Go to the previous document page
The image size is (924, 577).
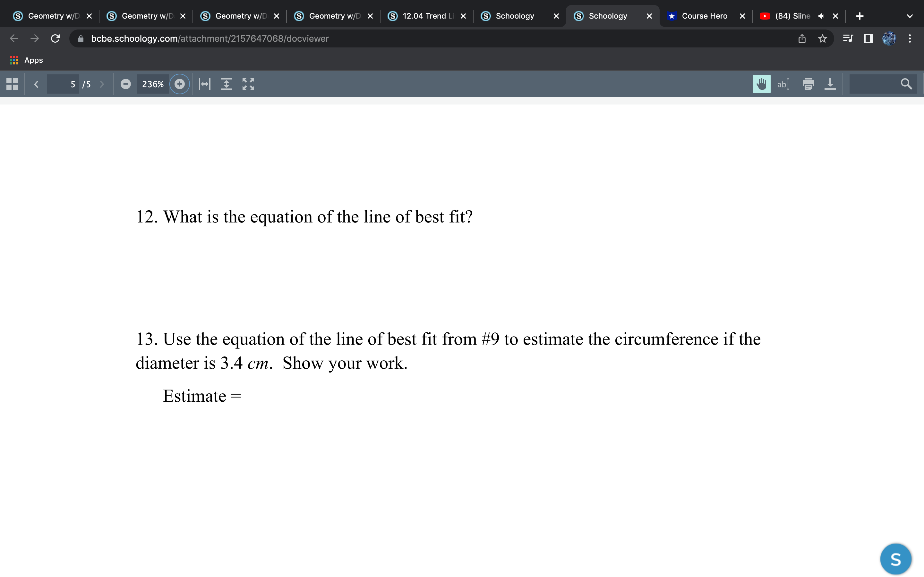point(36,84)
